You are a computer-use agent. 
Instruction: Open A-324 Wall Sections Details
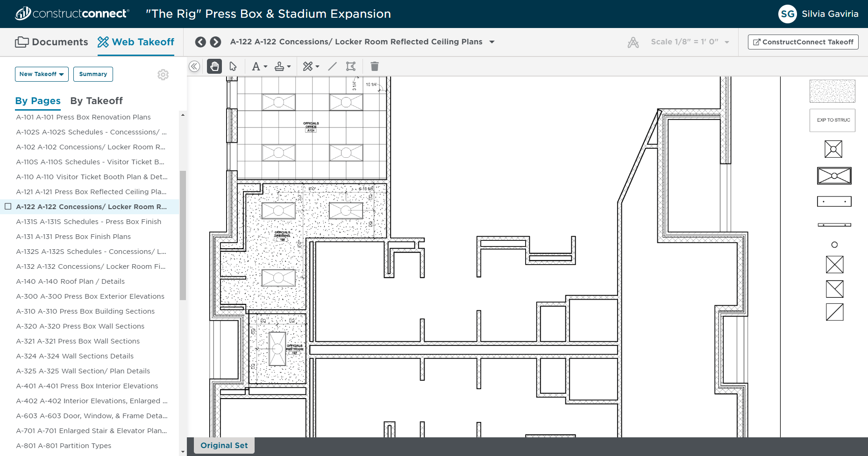click(x=75, y=356)
